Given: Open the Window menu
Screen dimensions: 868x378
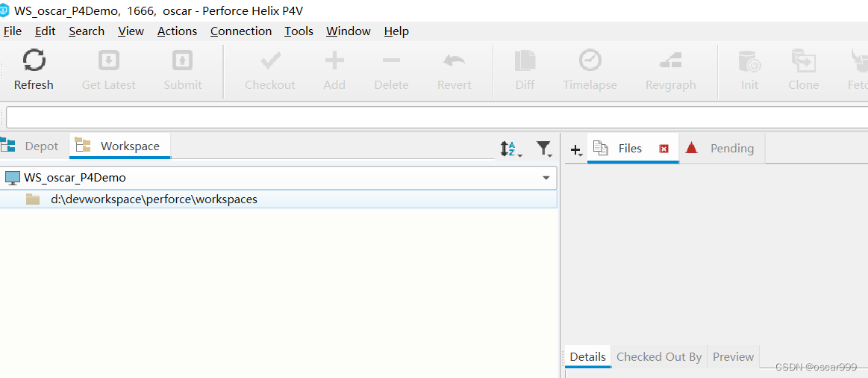Looking at the screenshot, I should (349, 31).
